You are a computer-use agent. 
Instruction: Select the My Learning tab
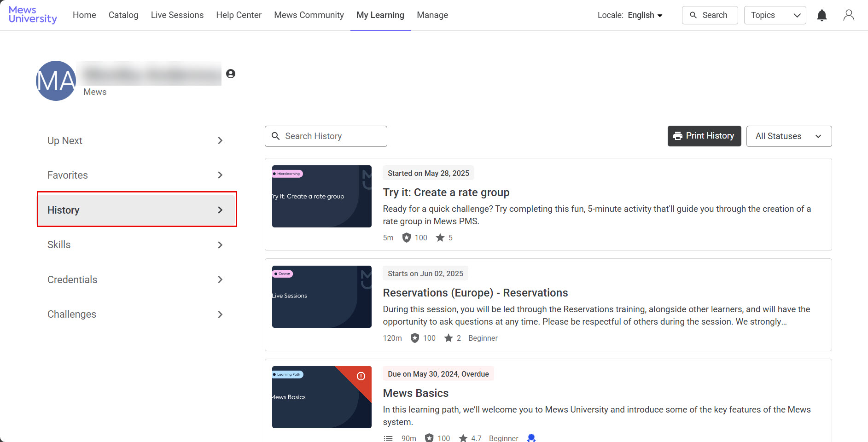pos(380,15)
